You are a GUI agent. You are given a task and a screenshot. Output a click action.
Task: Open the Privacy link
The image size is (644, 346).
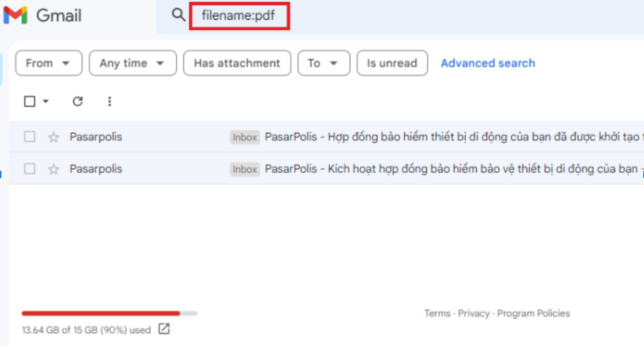[x=474, y=313]
